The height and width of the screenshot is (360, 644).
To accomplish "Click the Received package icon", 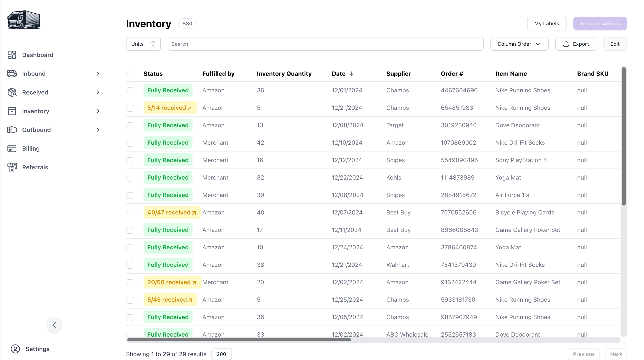I will 12,92.
